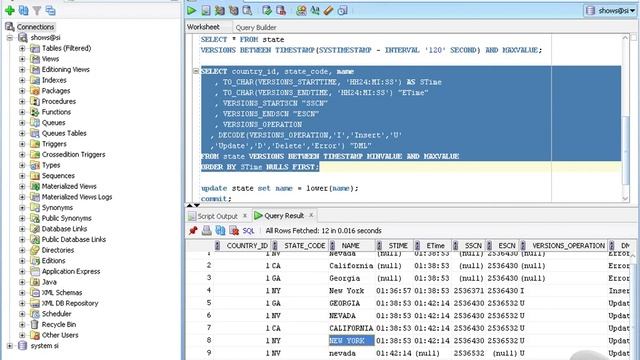
Task: Run the statement with the green play button
Action: 191,11
